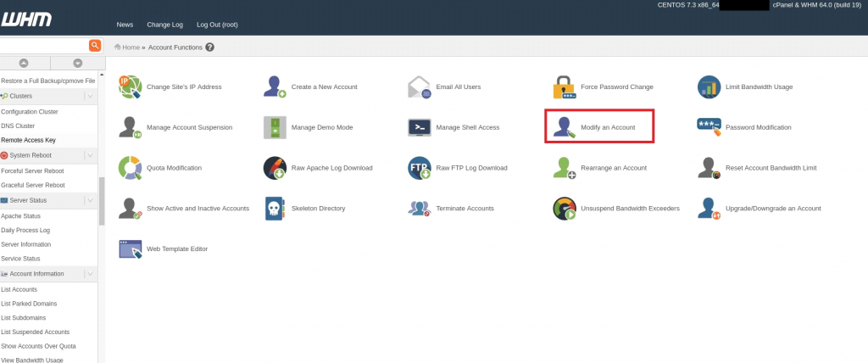
Task: Open the Raw FTP Log Download icon
Action: point(419,168)
